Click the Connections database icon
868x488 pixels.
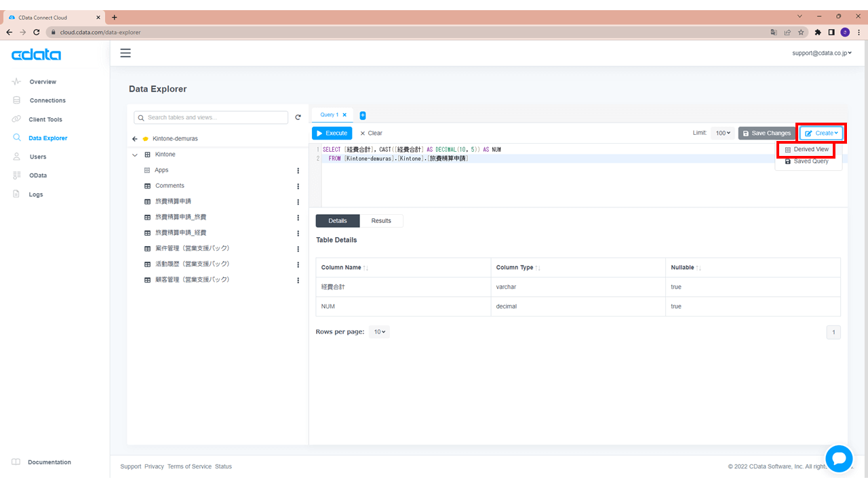tap(16, 100)
